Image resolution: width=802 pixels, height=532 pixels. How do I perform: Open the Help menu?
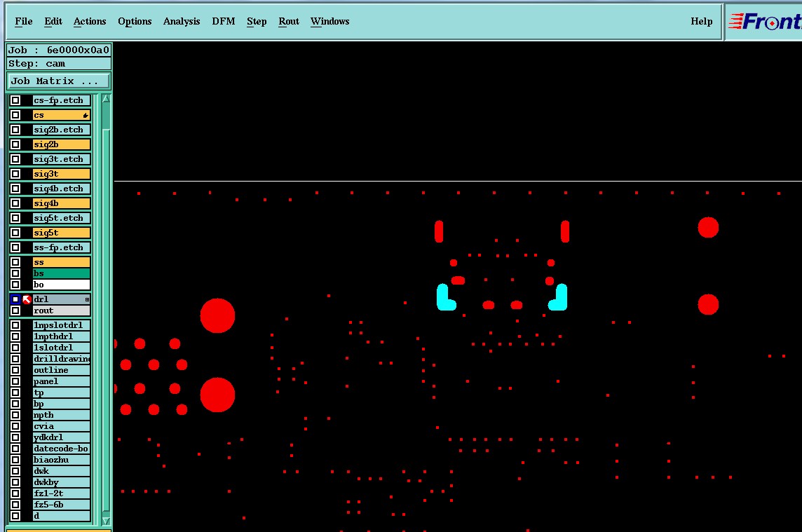pos(701,22)
